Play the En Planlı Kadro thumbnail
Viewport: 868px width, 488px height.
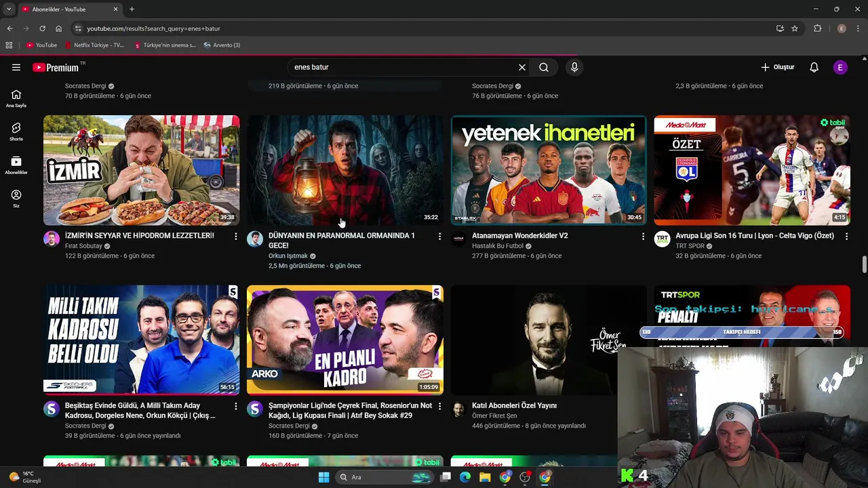coord(344,340)
